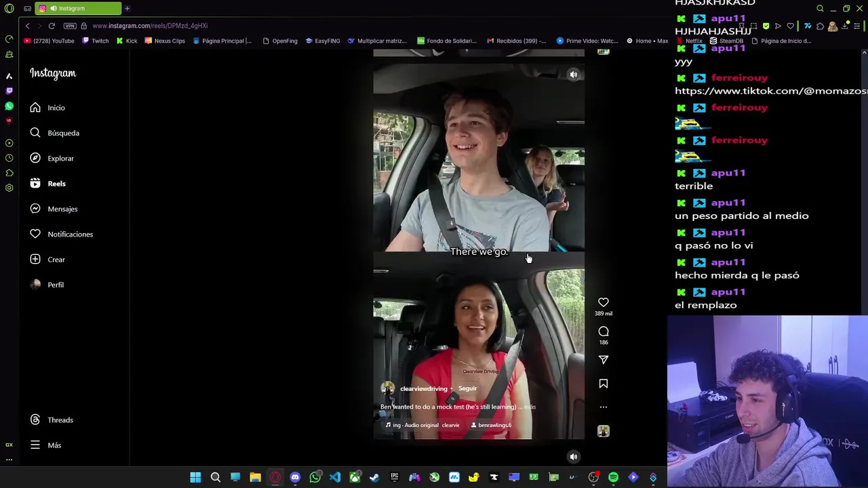Open WhatsApp from the Windows taskbar
Screen dimensions: 868x488
tap(315, 477)
